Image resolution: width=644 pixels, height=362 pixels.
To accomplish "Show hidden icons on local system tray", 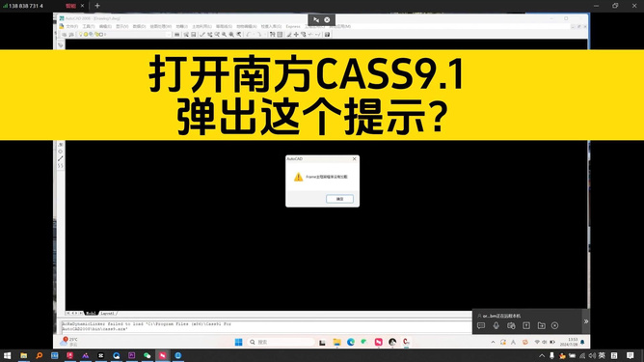I will (542, 355).
